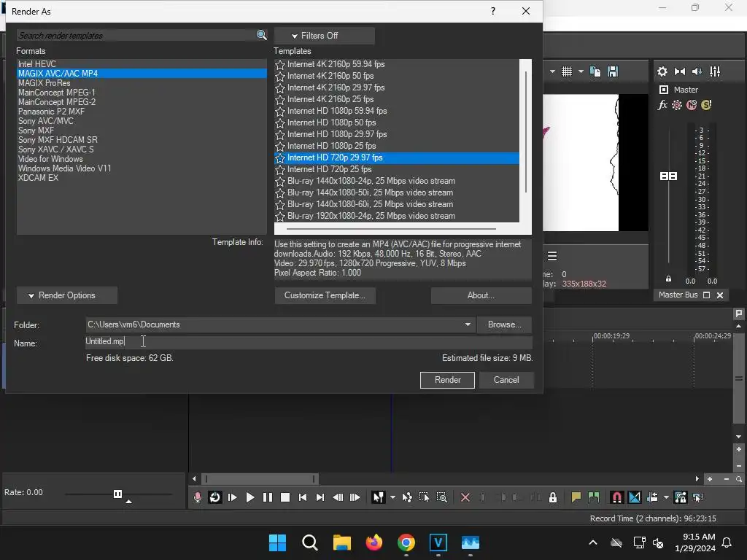Click the Stop button in transport bar

click(285, 497)
